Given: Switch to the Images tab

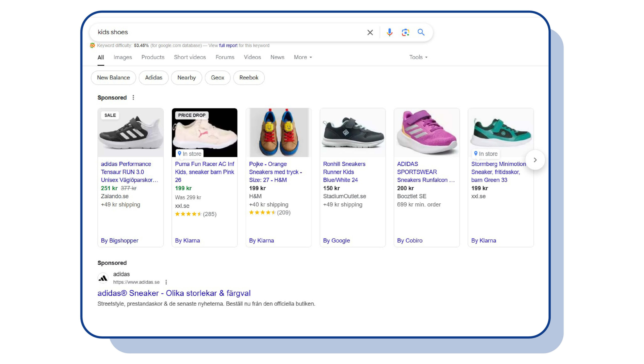Looking at the screenshot, I should [x=123, y=57].
